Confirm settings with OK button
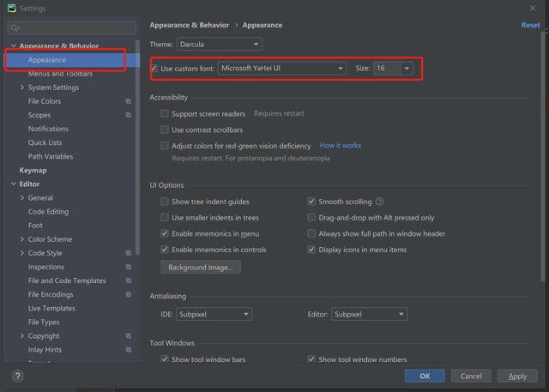Image resolution: width=549 pixels, height=392 pixels. [425, 376]
